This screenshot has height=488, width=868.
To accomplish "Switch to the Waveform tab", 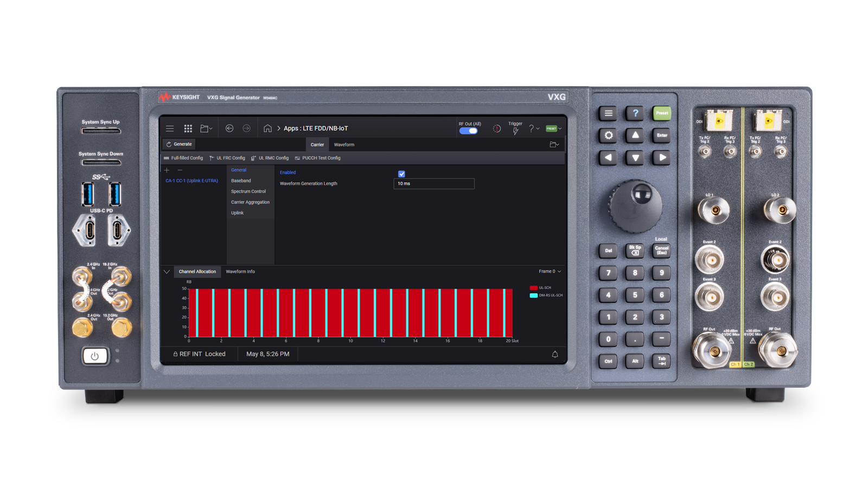I will click(344, 145).
